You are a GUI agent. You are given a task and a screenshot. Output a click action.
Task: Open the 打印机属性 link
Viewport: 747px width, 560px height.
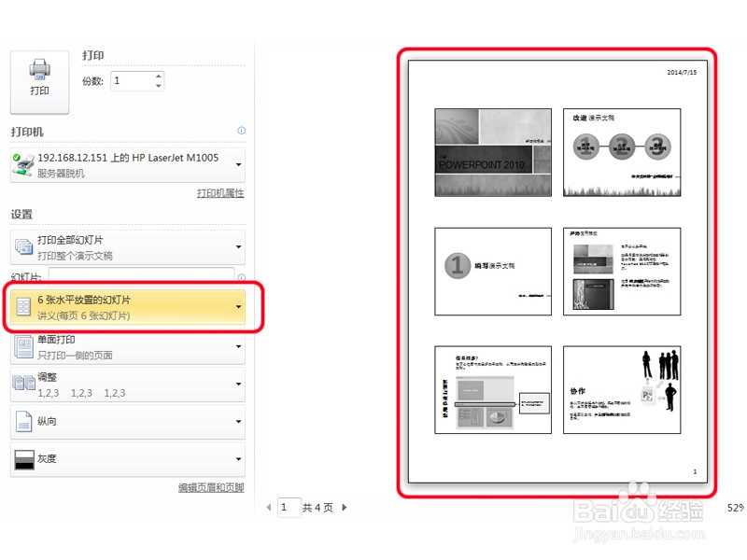click(220, 193)
